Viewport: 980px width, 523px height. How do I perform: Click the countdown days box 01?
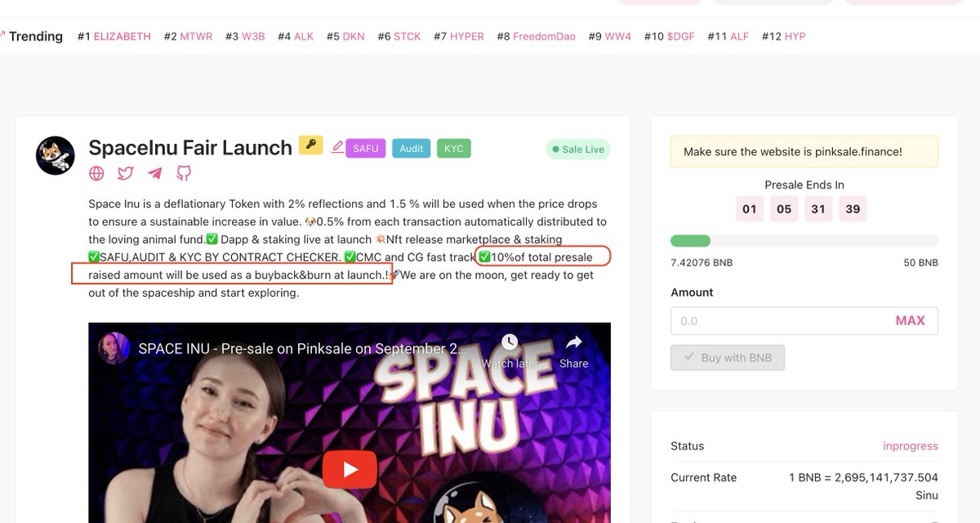coord(750,209)
